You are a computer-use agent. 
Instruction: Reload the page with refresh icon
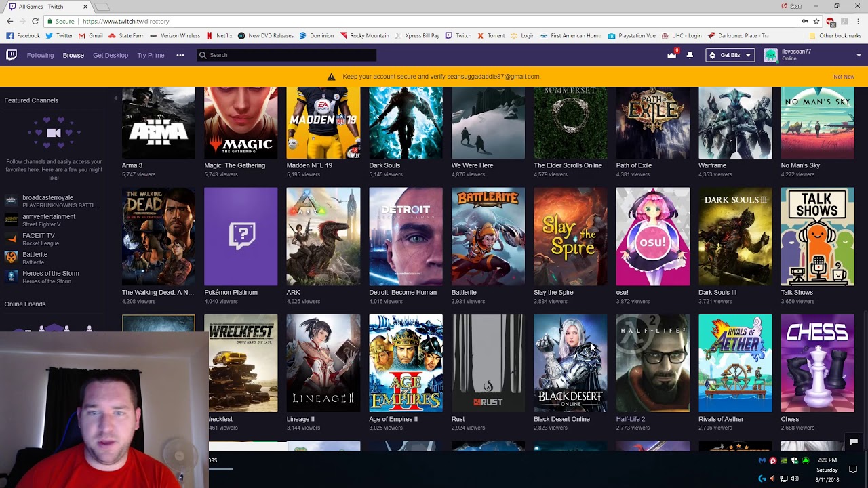point(37,21)
